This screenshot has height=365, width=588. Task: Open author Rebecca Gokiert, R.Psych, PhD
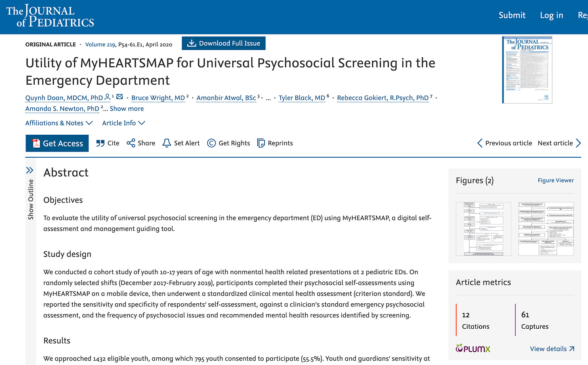pos(383,98)
